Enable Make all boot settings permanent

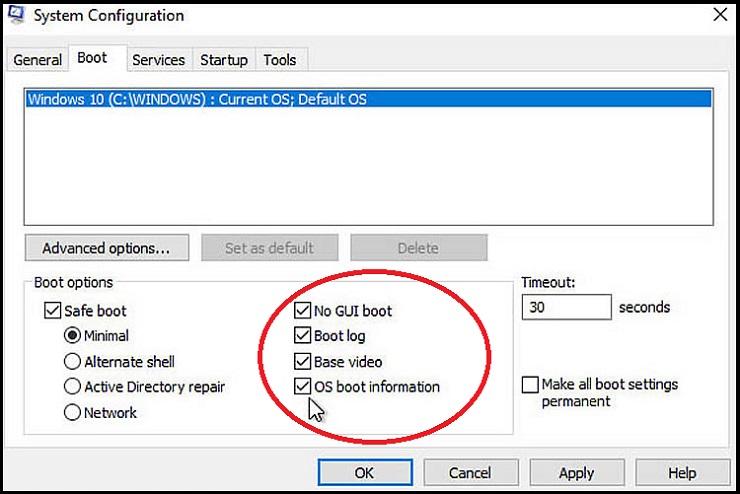530,385
